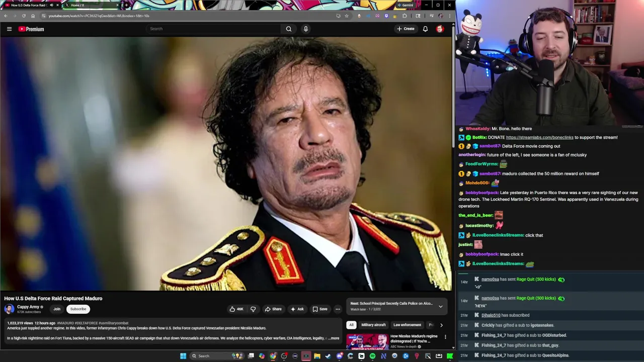Click the #MADURO hashtag
Screen dimensions: 644x362
tap(65, 323)
